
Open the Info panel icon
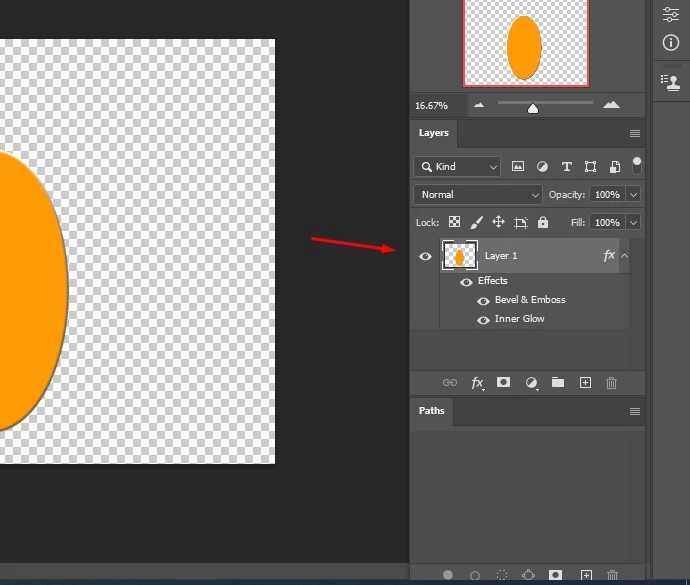[671, 43]
